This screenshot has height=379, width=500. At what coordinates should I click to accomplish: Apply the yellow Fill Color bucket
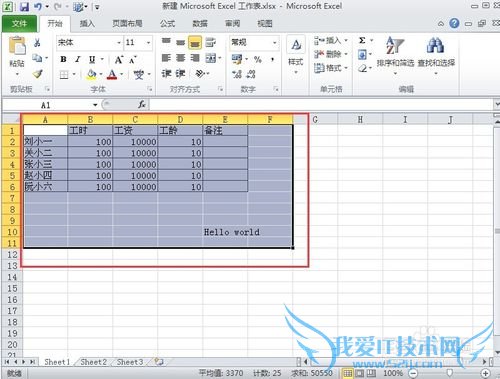click(x=91, y=74)
